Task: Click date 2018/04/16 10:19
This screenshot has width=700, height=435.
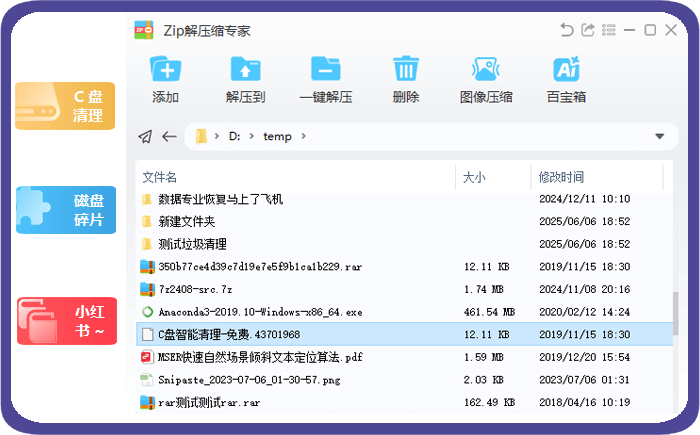Action: 584,402
